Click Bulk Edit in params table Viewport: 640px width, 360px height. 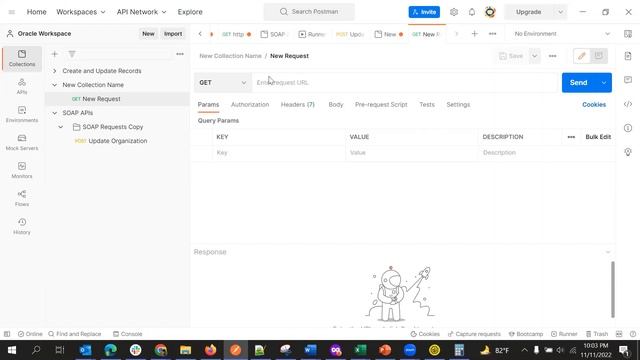point(598,137)
